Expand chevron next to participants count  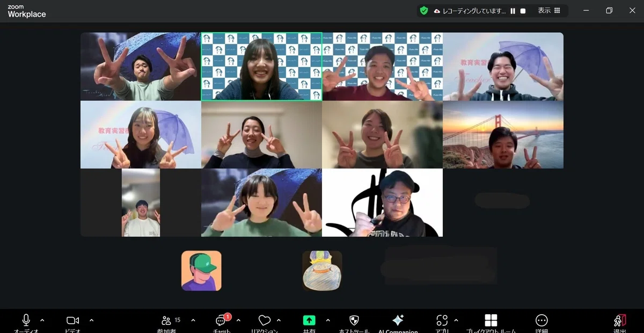193,320
